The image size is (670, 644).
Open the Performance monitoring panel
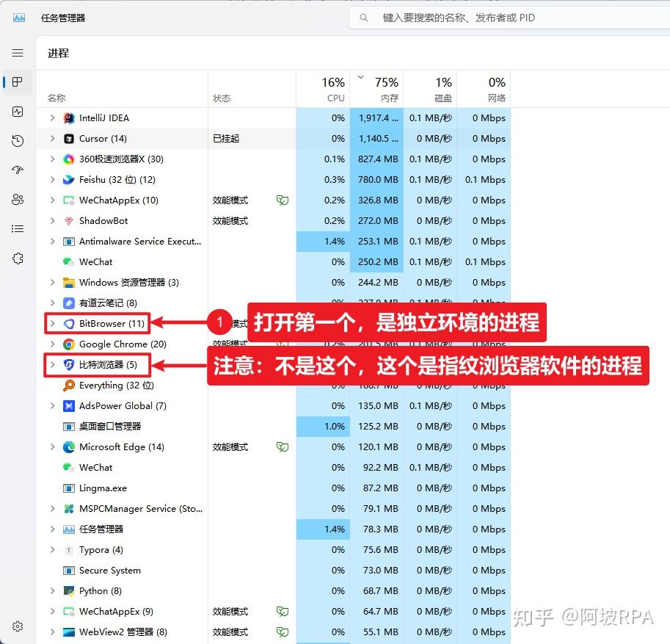(x=17, y=112)
